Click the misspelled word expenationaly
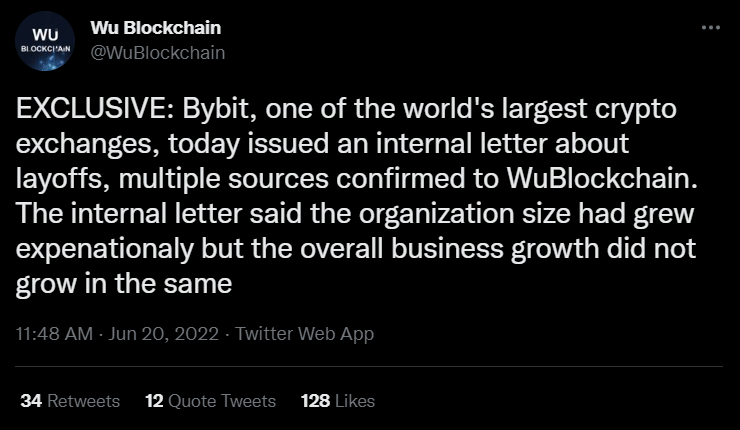740x430 pixels. [105, 249]
